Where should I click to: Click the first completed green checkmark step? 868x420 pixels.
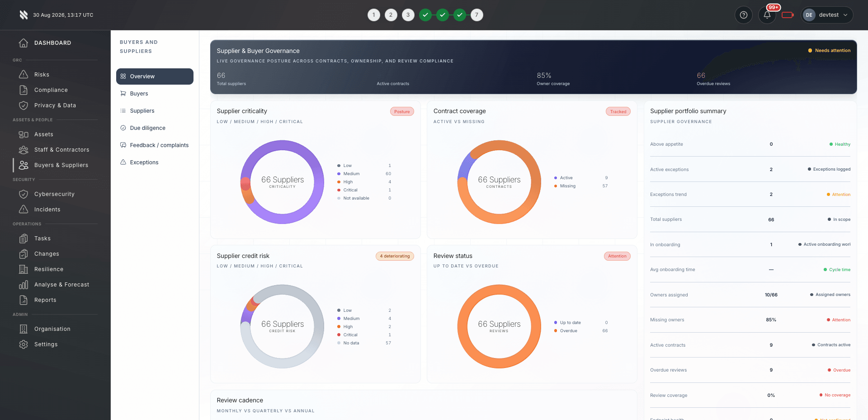pos(425,15)
